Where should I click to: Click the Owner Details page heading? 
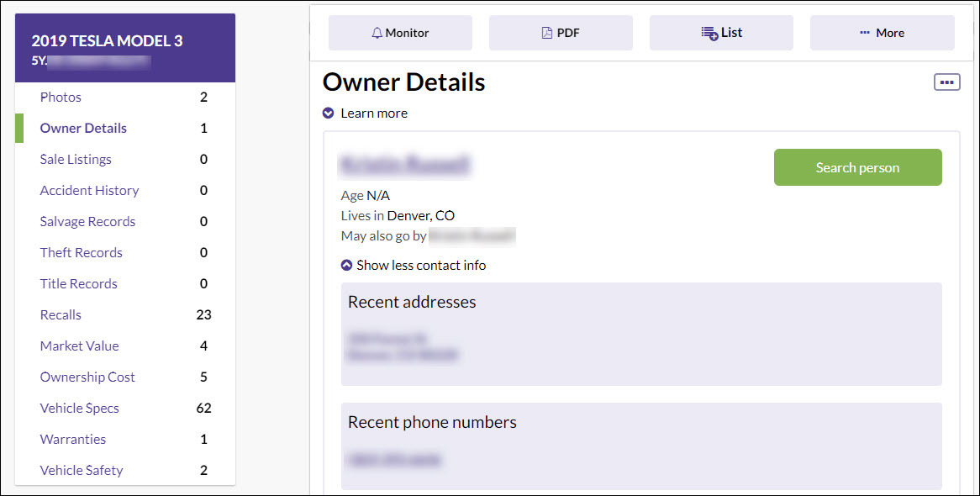pyautogui.click(x=403, y=82)
